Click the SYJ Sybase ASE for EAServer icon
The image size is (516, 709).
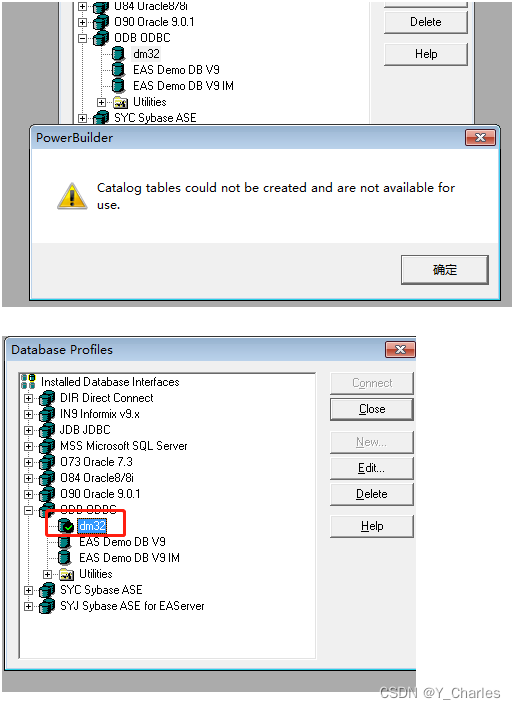(x=47, y=606)
